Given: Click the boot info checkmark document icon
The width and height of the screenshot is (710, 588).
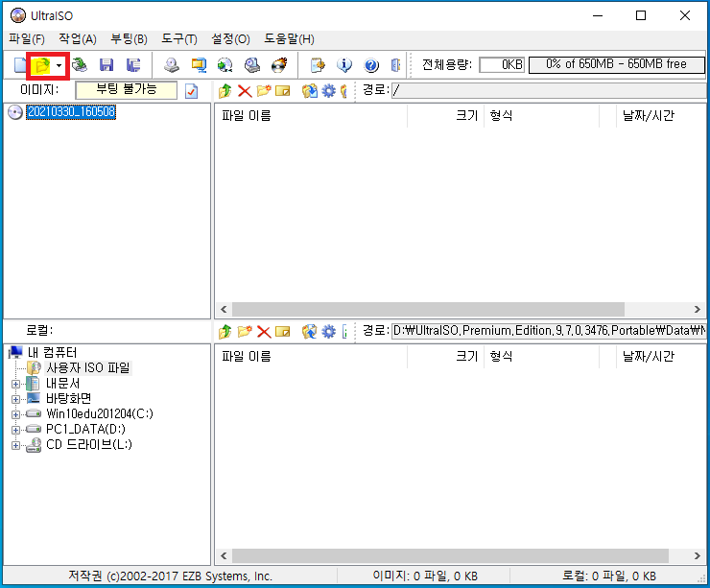Looking at the screenshot, I should (192, 91).
